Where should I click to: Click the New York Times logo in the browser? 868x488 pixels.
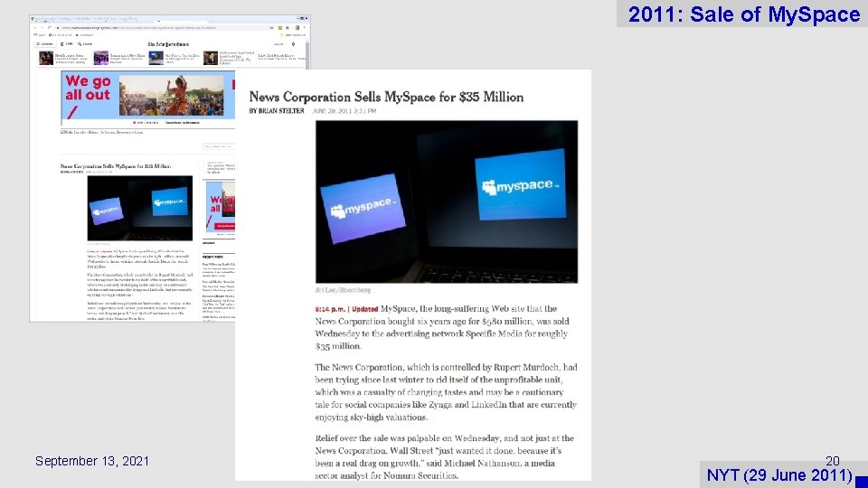click(x=168, y=44)
